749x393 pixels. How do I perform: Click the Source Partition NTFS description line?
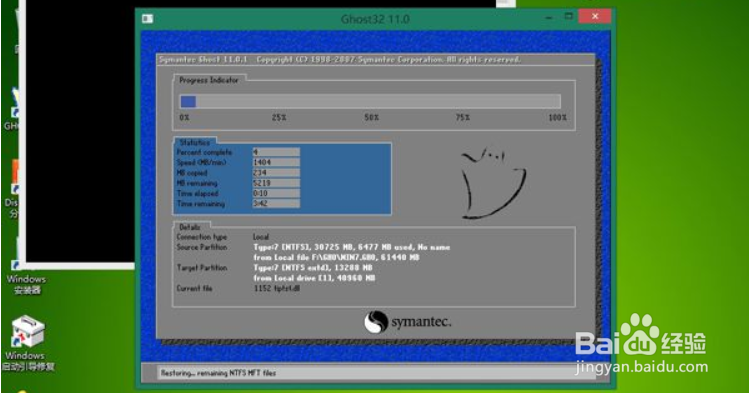coord(352,247)
